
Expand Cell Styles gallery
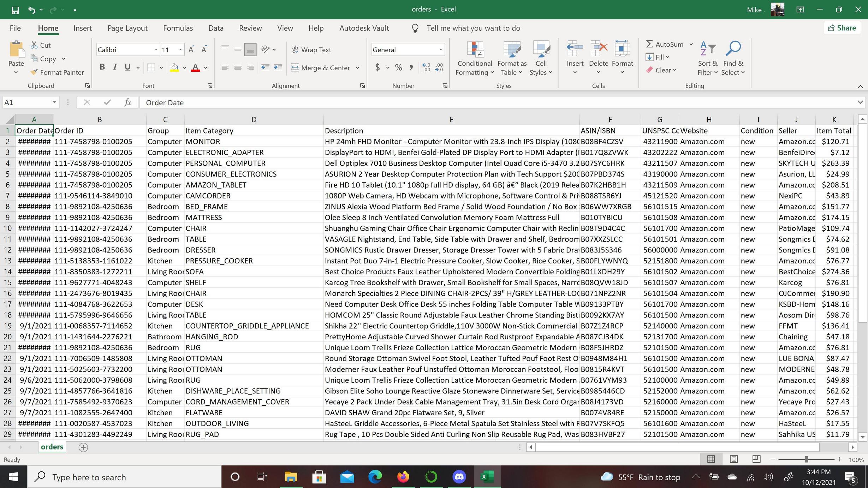click(x=541, y=58)
